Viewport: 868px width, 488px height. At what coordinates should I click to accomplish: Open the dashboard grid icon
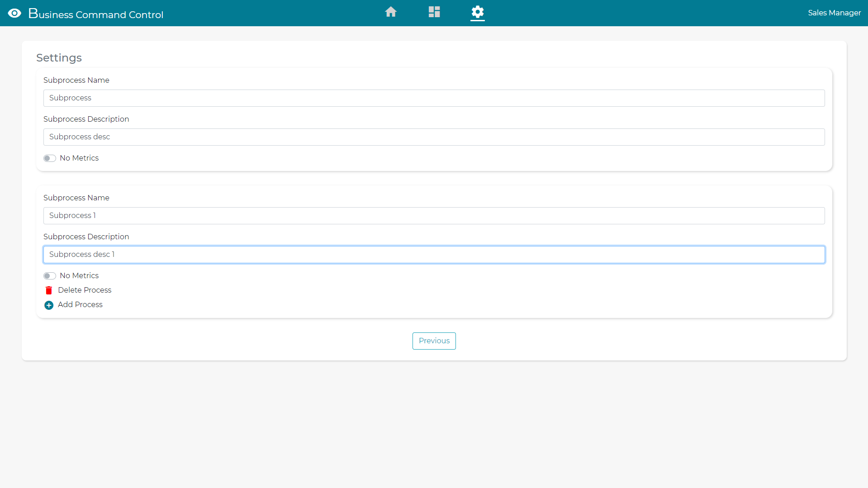coord(434,12)
